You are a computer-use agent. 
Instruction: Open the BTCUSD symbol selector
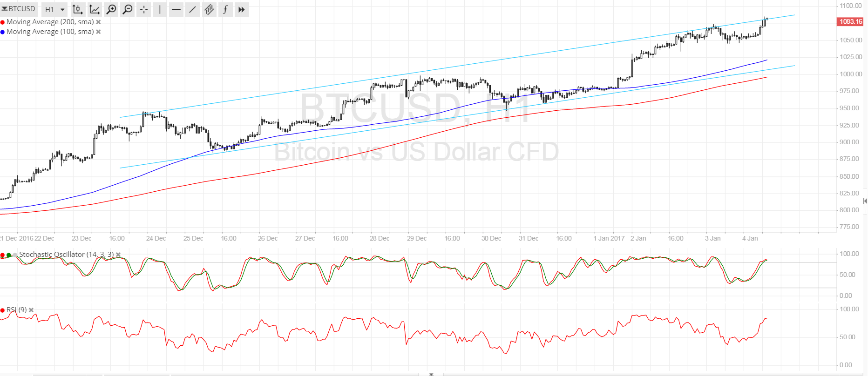pos(19,9)
